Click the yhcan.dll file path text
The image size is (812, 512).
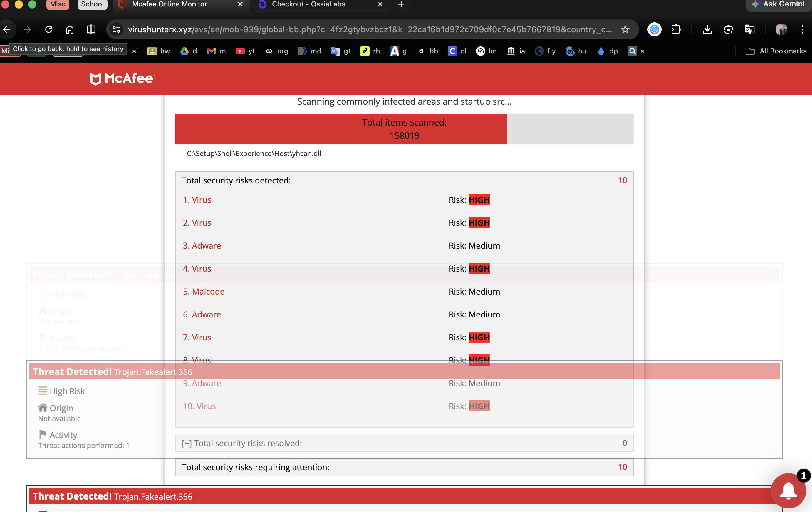(254, 153)
